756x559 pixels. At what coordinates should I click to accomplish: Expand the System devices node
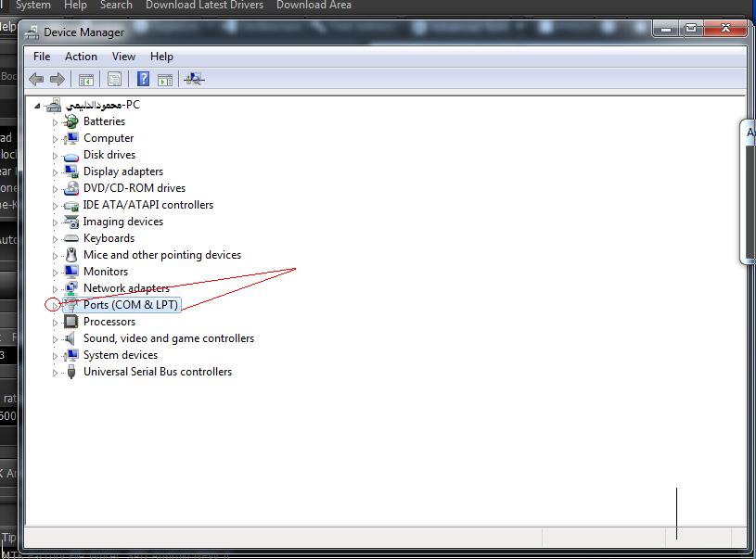(55, 356)
